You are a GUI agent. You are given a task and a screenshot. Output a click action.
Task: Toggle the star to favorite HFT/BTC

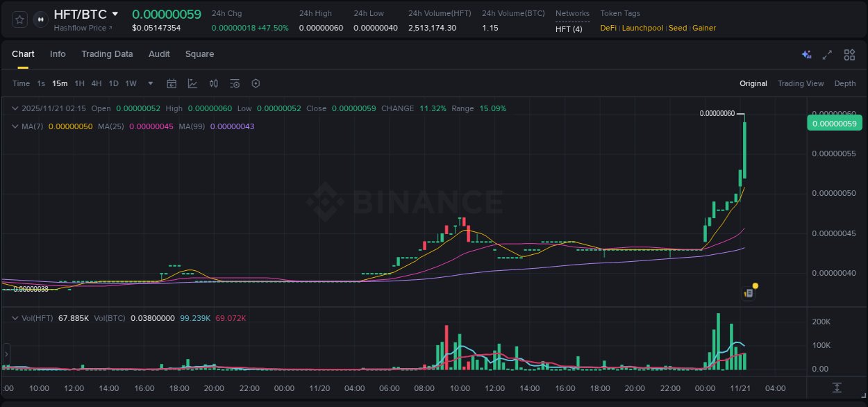pos(19,19)
